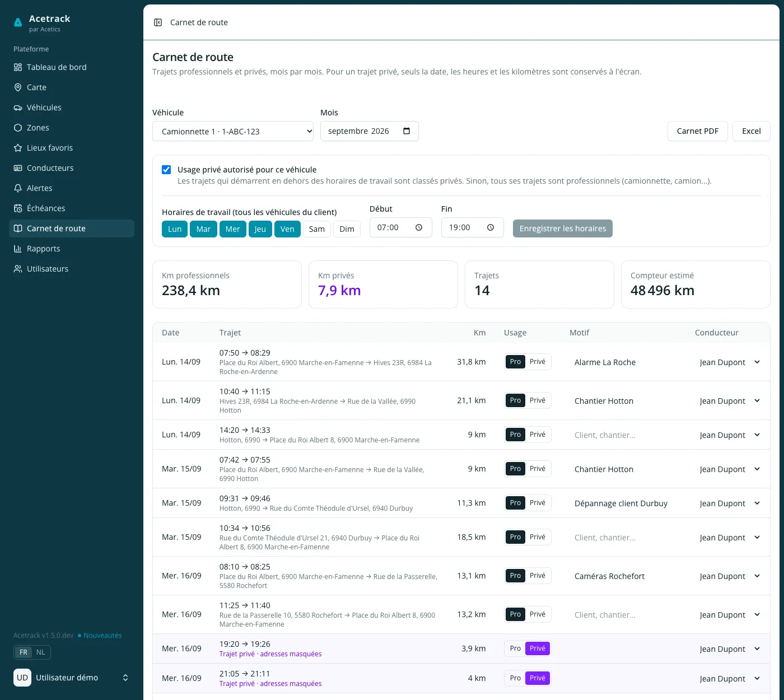Open the Véhicule dropdown Camionnette 1
This screenshot has width=784, height=700.
[233, 131]
